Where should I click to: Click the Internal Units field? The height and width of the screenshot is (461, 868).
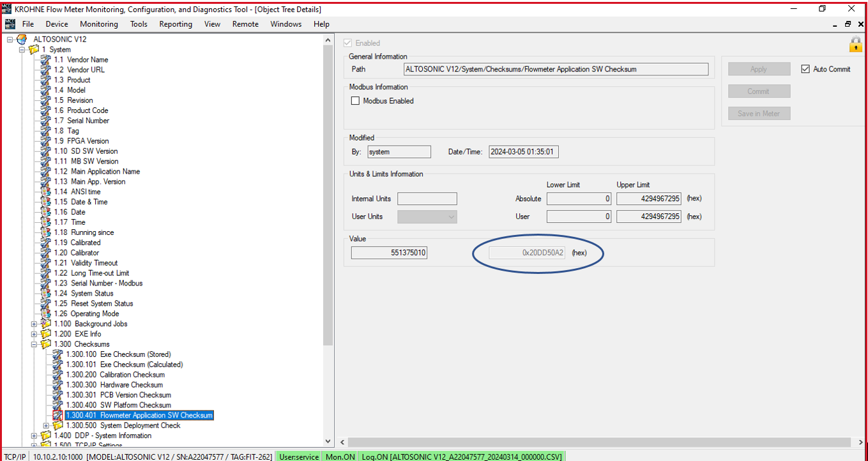[427, 199]
